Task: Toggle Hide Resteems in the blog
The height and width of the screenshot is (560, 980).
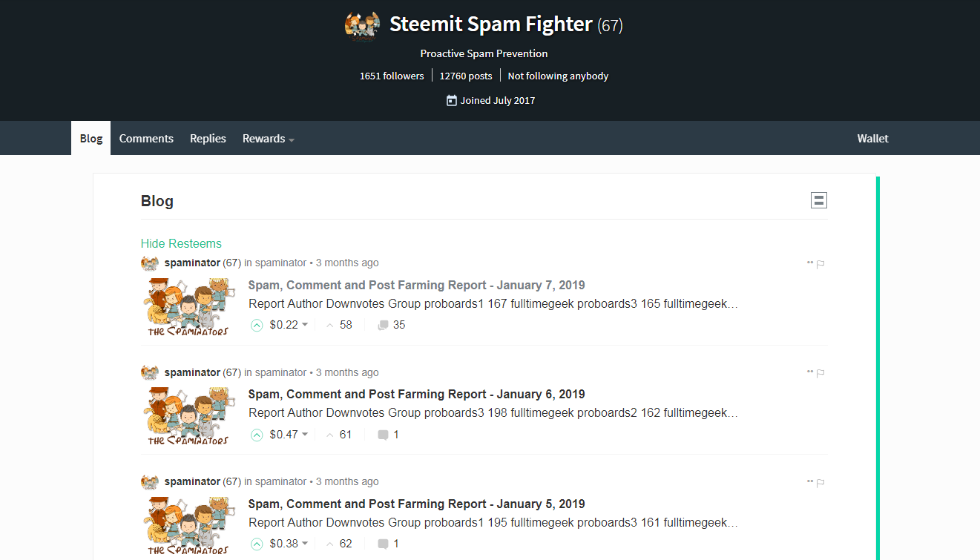Action: point(181,243)
